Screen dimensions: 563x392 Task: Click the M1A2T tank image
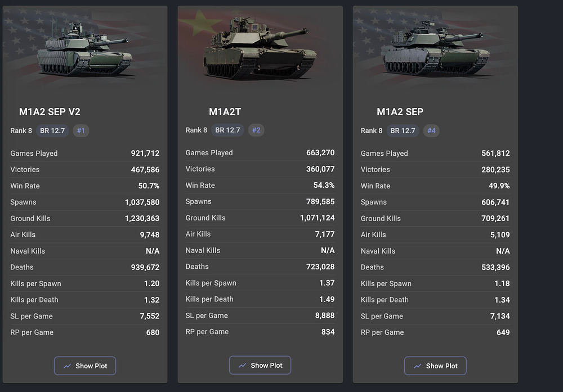click(260, 51)
